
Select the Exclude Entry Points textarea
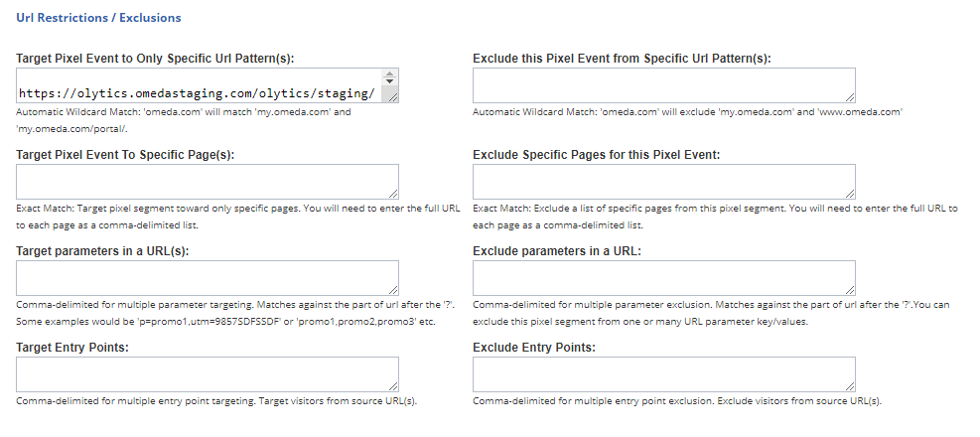[x=663, y=374]
